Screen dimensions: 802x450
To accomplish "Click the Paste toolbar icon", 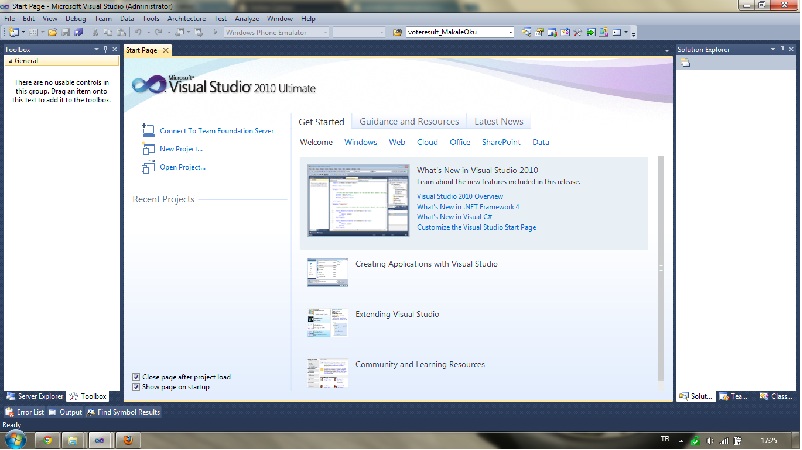I will (121, 32).
